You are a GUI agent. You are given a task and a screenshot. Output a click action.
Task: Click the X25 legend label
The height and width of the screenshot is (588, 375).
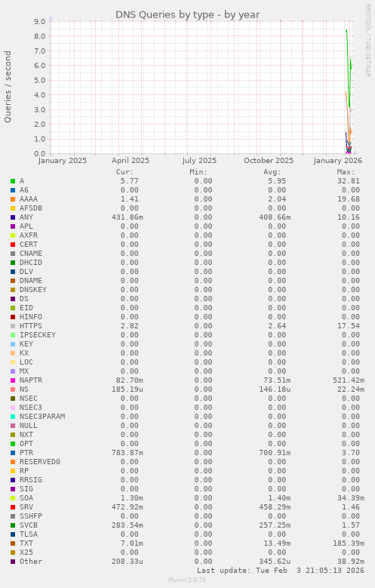coord(26,553)
